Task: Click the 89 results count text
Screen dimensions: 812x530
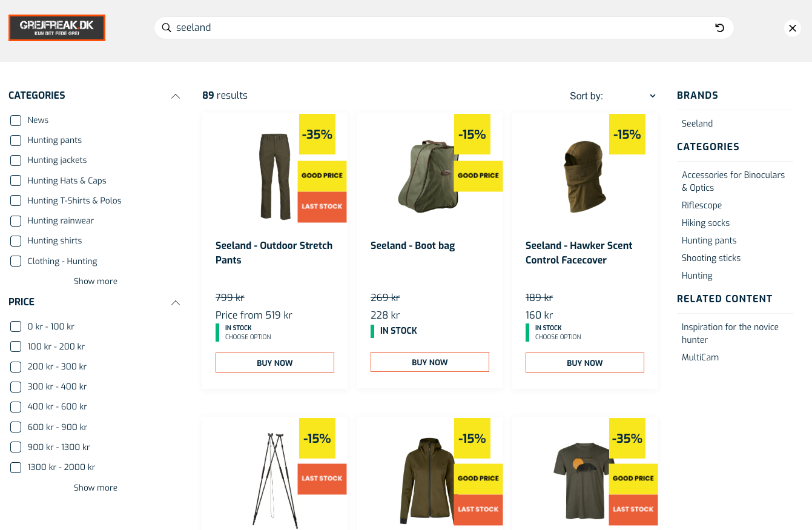Action: (225, 95)
